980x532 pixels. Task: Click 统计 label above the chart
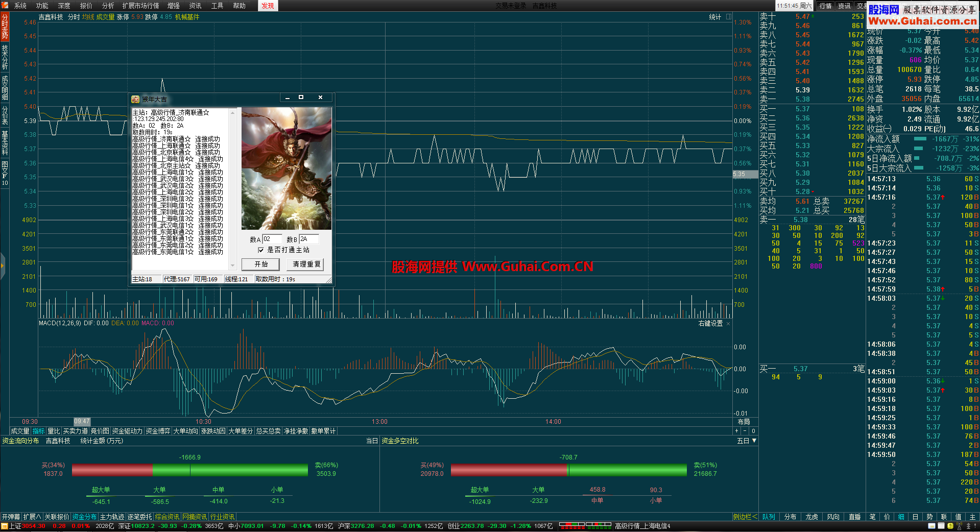click(715, 17)
